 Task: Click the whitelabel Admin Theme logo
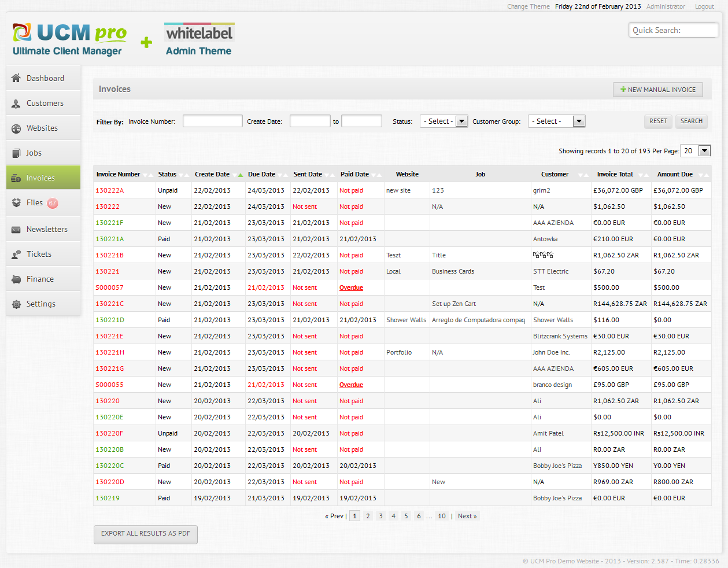[x=199, y=40]
